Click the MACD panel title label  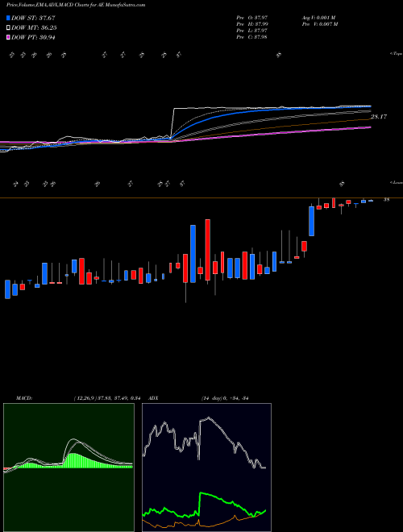[23, 398]
